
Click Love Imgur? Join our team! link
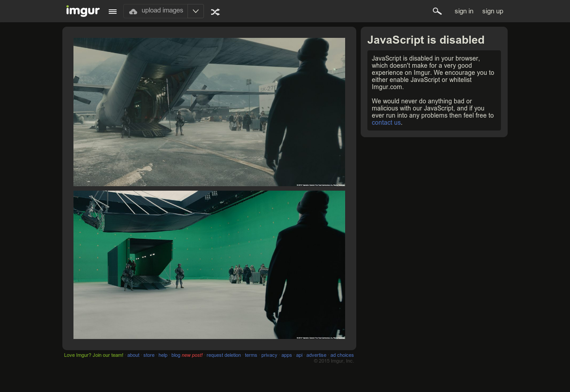coord(94,355)
